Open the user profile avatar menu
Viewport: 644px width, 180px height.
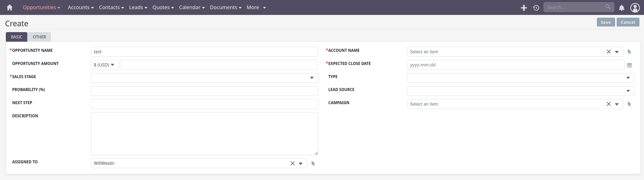635,8
